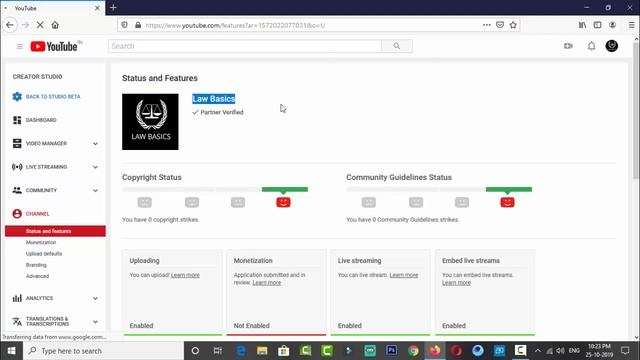Open Monetization sidebar item
Image resolution: width=640 pixels, height=360 pixels.
(41, 242)
